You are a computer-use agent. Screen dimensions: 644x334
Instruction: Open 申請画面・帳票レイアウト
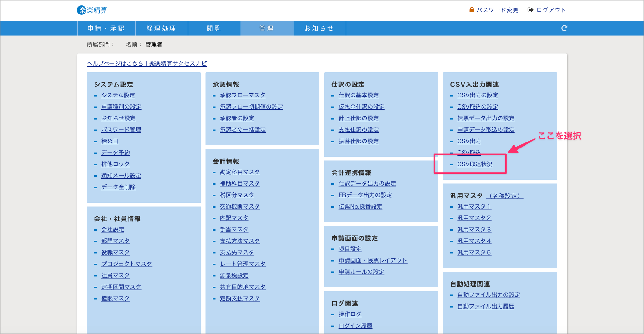(x=373, y=260)
